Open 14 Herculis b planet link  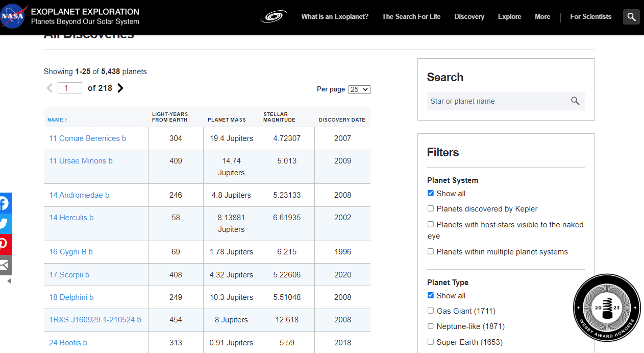pyautogui.click(x=71, y=218)
